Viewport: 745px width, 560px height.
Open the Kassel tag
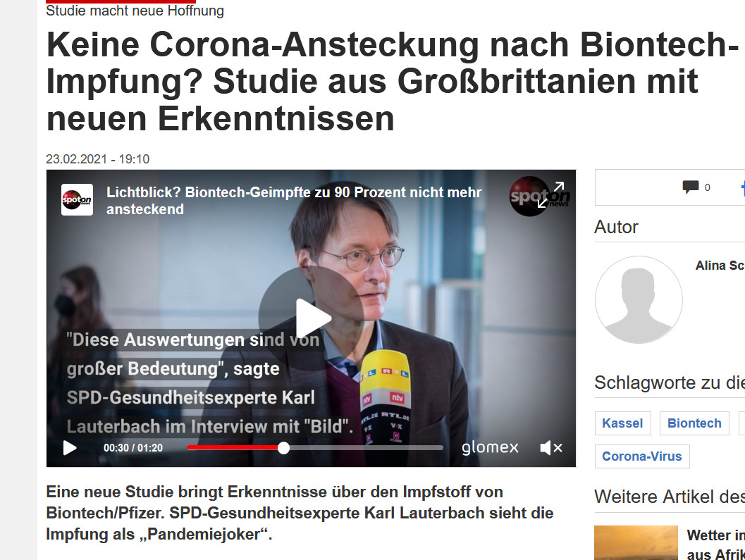pyautogui.click(x=622, y=423)
